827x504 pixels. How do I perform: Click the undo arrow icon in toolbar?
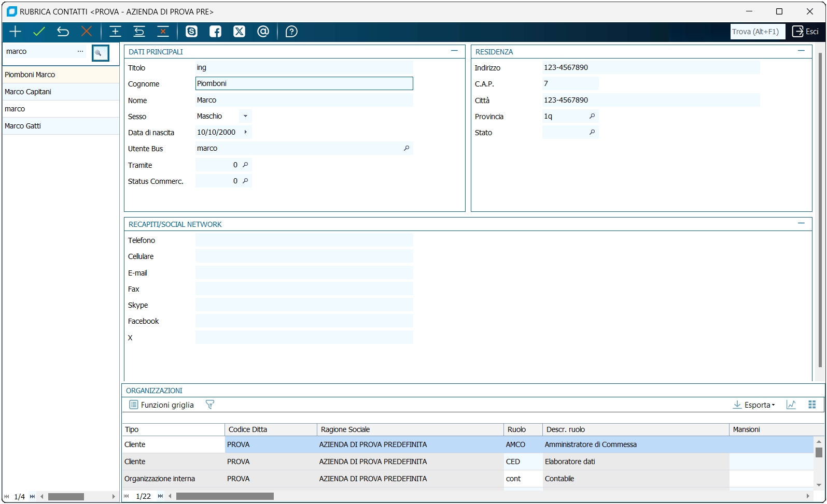(63, 32)
